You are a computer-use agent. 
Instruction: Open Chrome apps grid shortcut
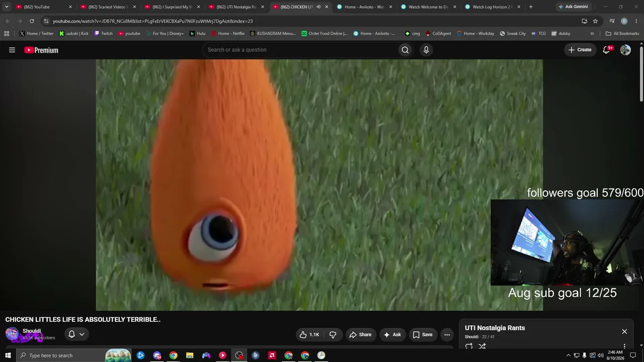(7, 34)
